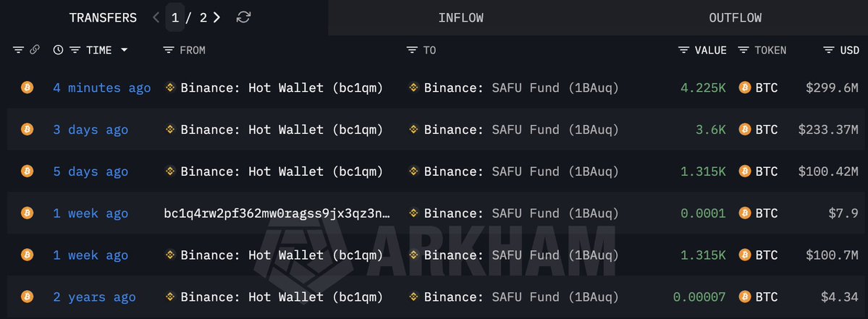Switch to the OUTFLOW tab

pyautogui.click(x=735, y=18)
